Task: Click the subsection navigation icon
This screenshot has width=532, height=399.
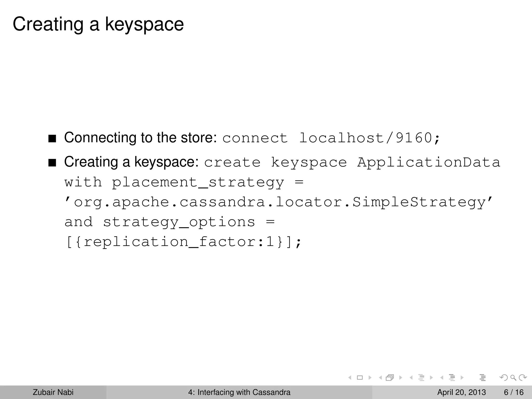Action: pos(421,378)
